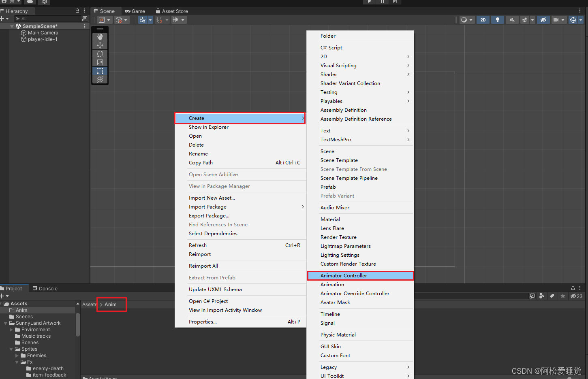Select Animation in Create submenu
The height and width of the screenshot is (379, 588).
click(x=361, y=285)
